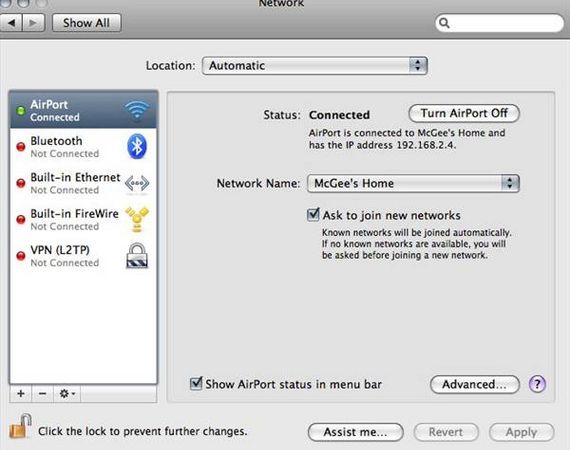Click Turn AirPort Off

coord(464,113)
